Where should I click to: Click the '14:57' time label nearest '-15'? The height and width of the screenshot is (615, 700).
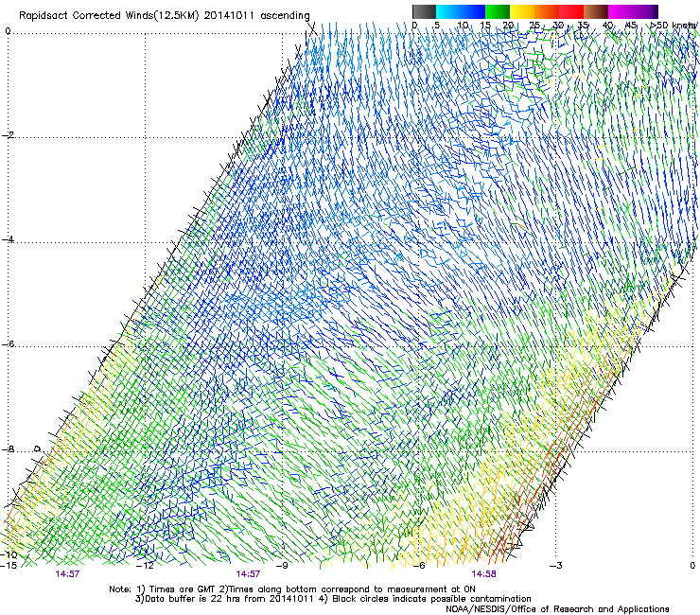(67, 574)
